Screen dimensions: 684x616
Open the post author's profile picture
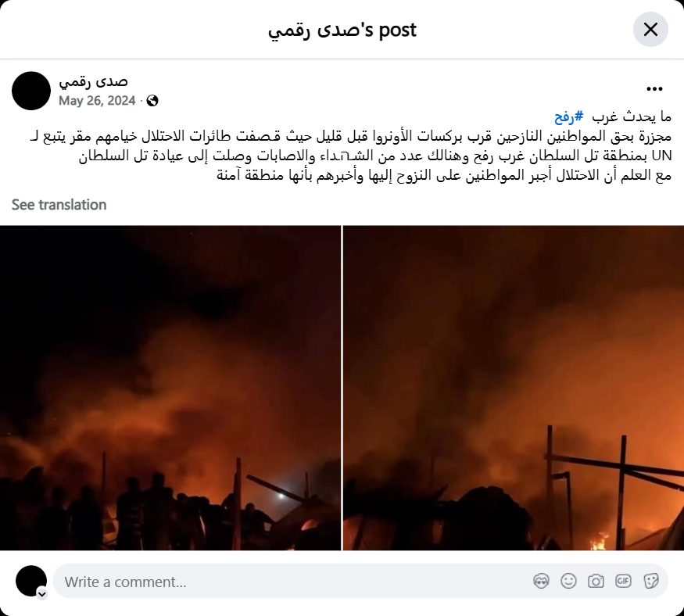(x=31, y=91)
